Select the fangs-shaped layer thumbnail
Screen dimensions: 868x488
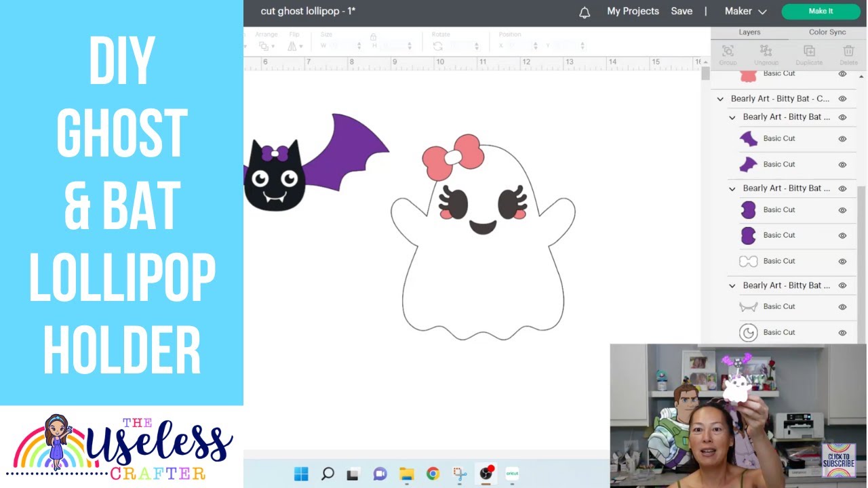point(748,307)
